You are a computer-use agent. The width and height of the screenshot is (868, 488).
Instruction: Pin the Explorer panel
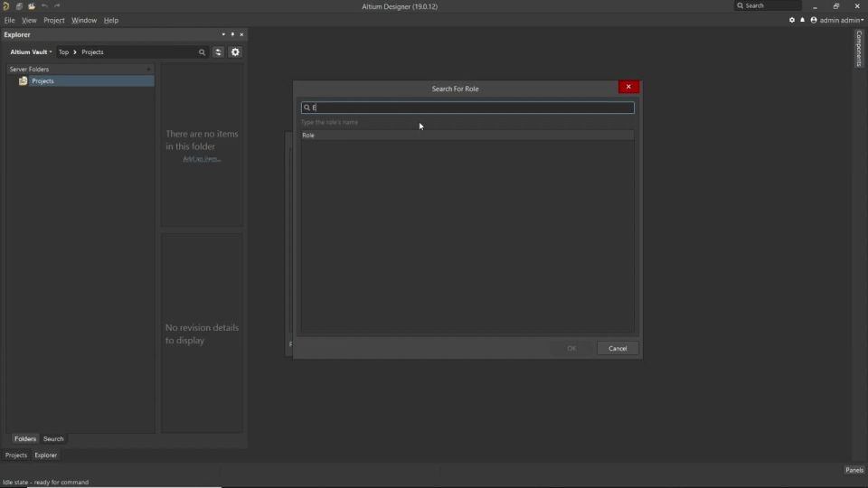(232, 34)
